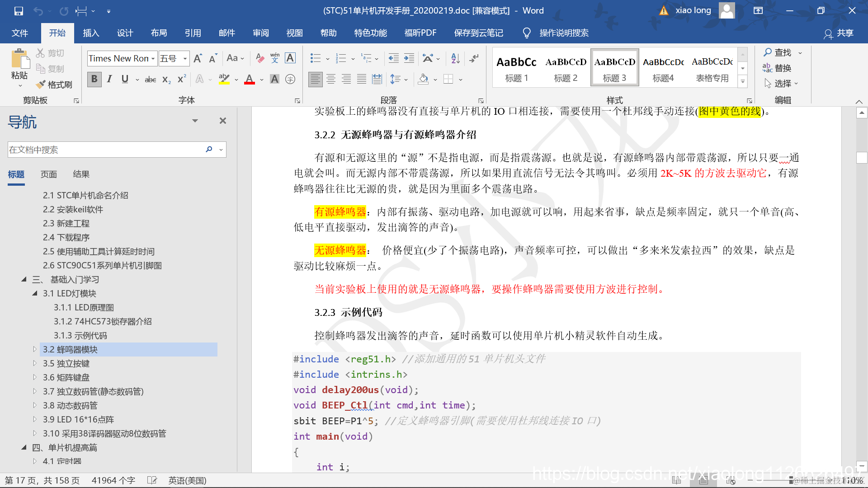
Task: Switch to 页面 navigation tab
Action: tap(49, 174)
